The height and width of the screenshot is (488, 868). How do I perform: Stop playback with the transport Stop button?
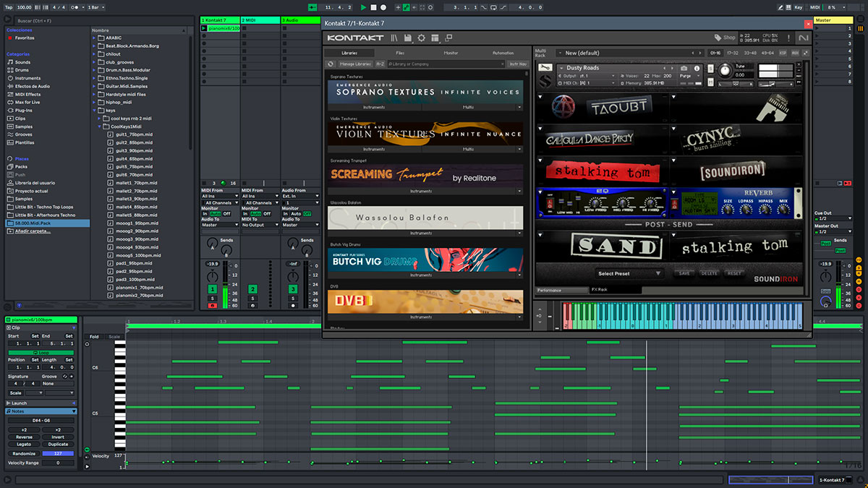point(373,7)
